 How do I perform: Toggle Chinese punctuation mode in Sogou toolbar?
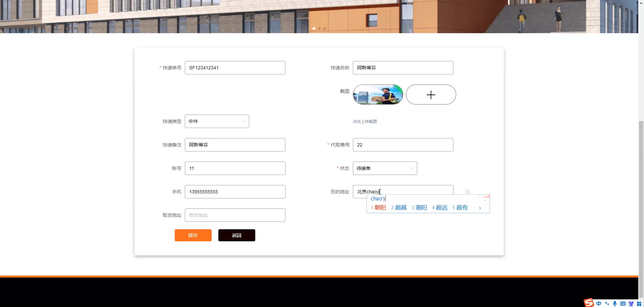coord(607,304)
